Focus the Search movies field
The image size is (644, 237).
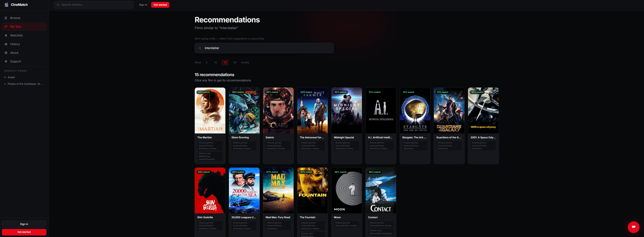(94, 5)
